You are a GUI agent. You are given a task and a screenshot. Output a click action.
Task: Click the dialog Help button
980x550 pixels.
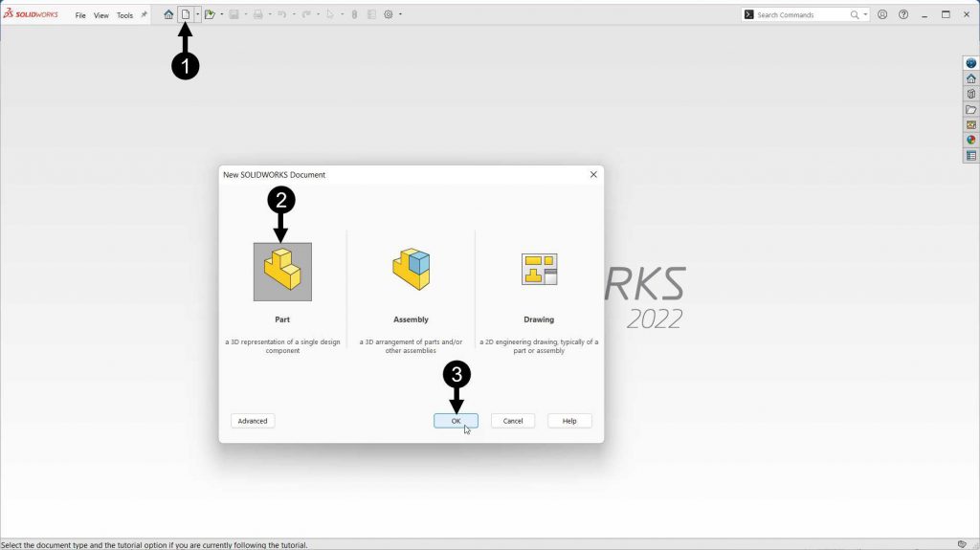pyautogui.click(x=569, y=421)
